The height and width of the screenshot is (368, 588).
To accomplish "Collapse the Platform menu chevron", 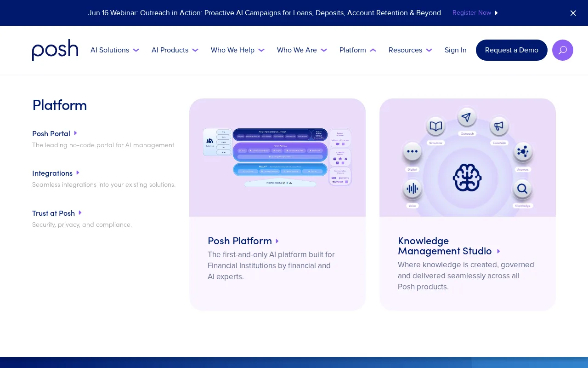I will 373,50.
